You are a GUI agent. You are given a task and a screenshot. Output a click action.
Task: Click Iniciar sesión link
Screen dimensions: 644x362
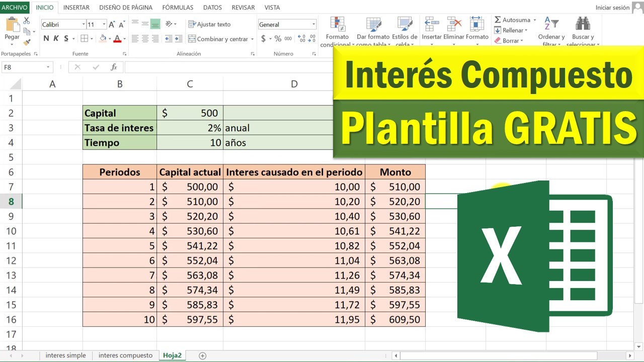pyautogui.click(x=612, y=8)
